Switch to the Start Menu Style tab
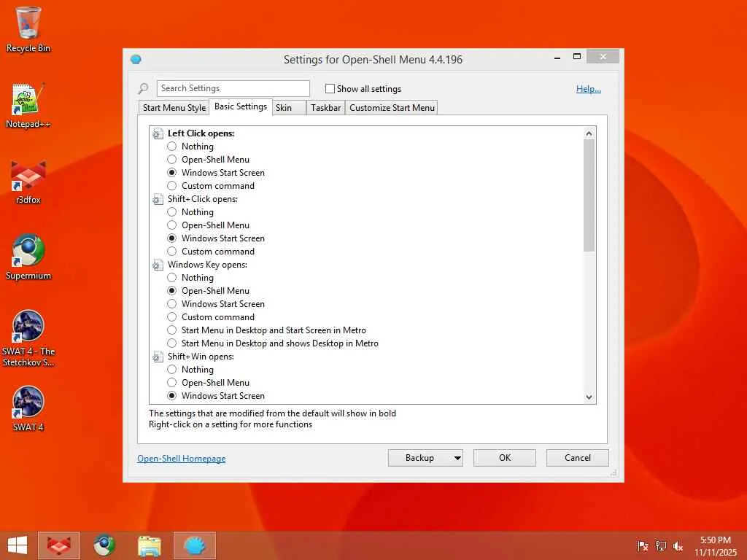The height and width of the screenshot is (560, 747). [174, 108]
